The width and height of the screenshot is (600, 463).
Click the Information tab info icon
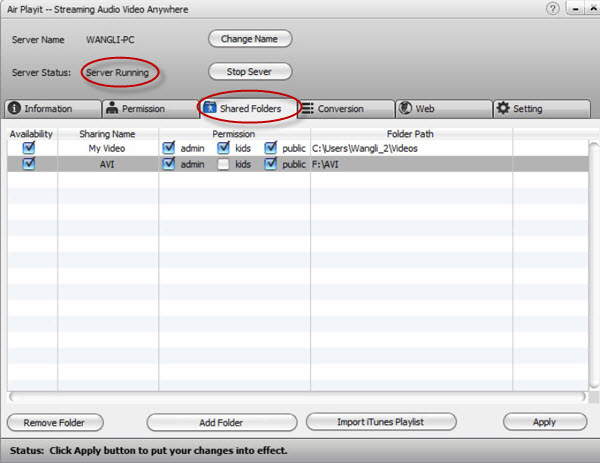15,108
